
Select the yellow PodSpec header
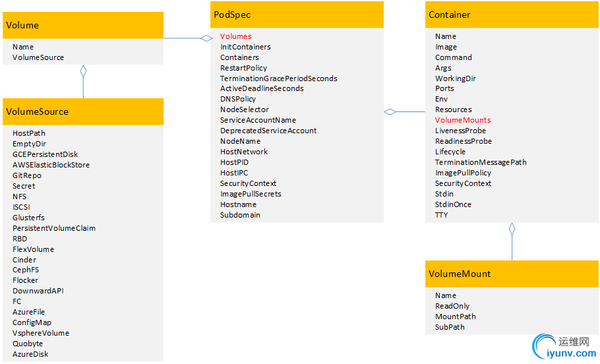[297, 15]
